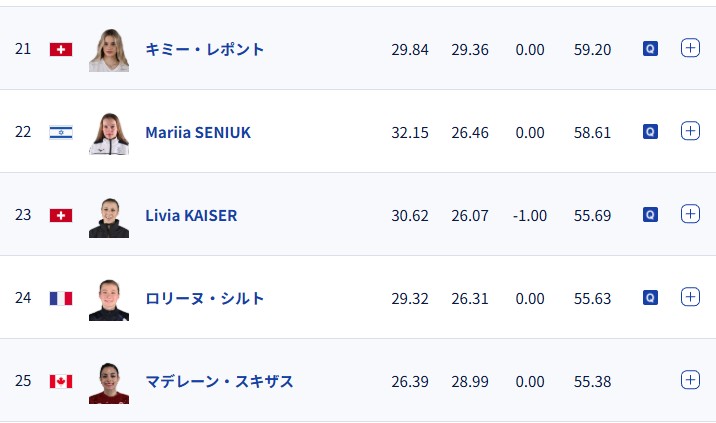Open ロリーヌ・シルト athlete profile
This screenshot has width=716, height=423.
205,298
